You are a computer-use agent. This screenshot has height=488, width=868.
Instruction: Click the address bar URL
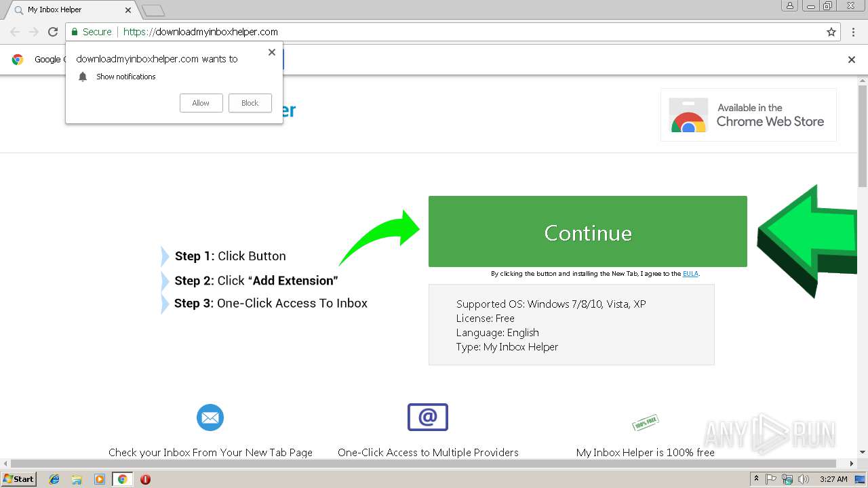[201, 32]
